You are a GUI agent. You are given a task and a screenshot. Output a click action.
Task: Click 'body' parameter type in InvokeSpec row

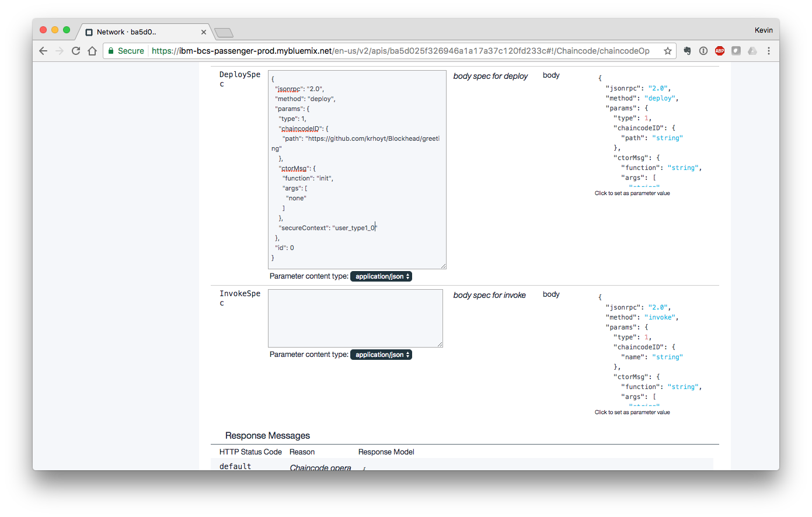(551, 294)
